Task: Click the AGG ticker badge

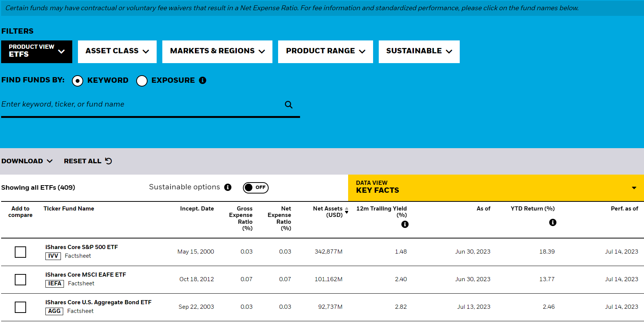Action: (54, 311)
